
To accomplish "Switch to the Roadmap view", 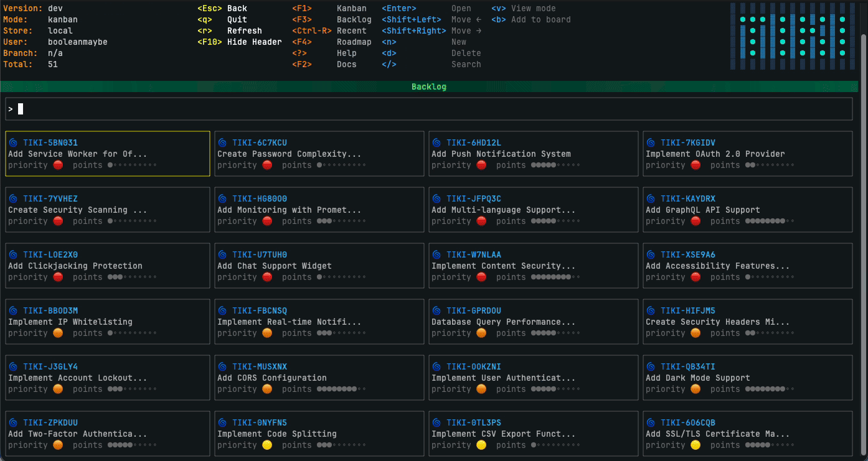I will 354,42.
